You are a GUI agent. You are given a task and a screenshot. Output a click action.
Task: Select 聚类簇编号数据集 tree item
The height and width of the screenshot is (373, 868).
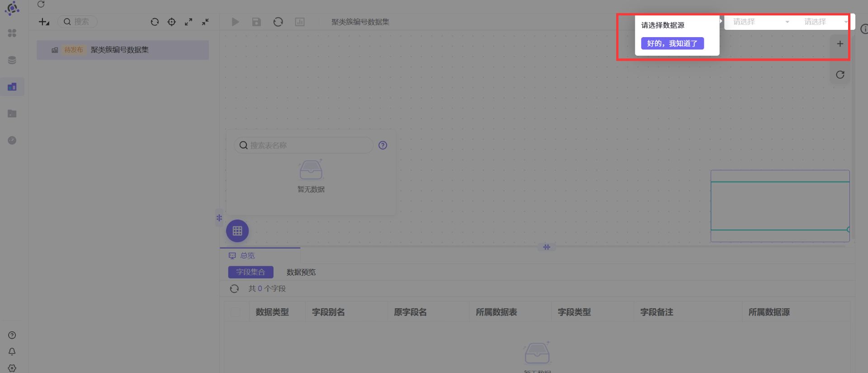tap(123, 50)
